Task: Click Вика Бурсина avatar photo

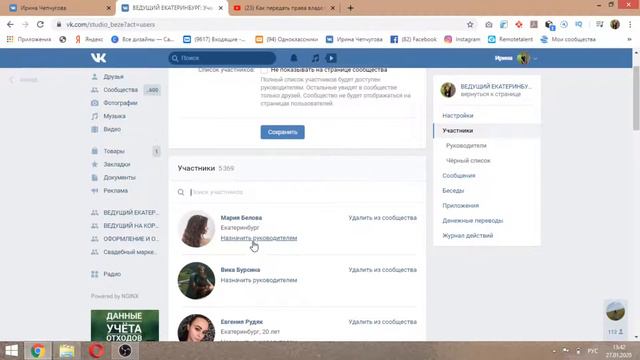Action: pos(196,281)
